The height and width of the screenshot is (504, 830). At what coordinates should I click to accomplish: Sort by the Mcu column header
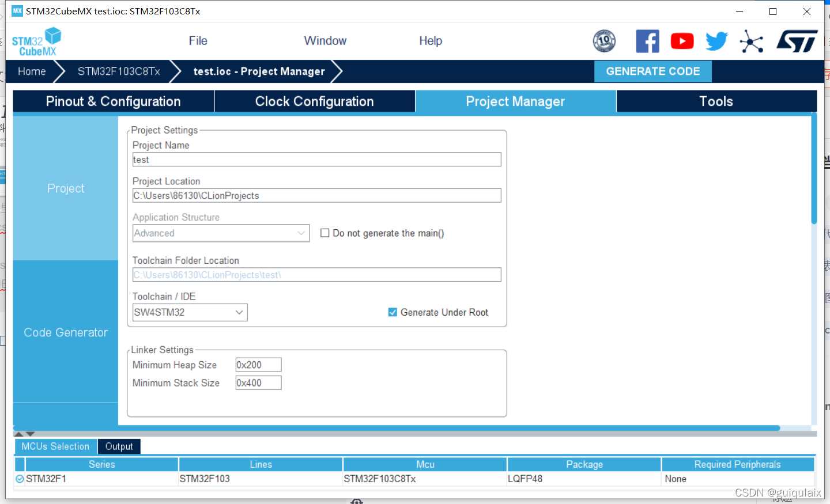(x=425, y=464)
